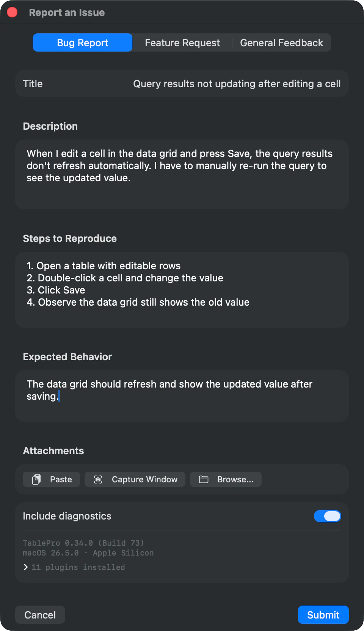Click the camera icon on Capture Window
Image resolution: width=364 pixels, height=631 pixels.
point(98,479)
